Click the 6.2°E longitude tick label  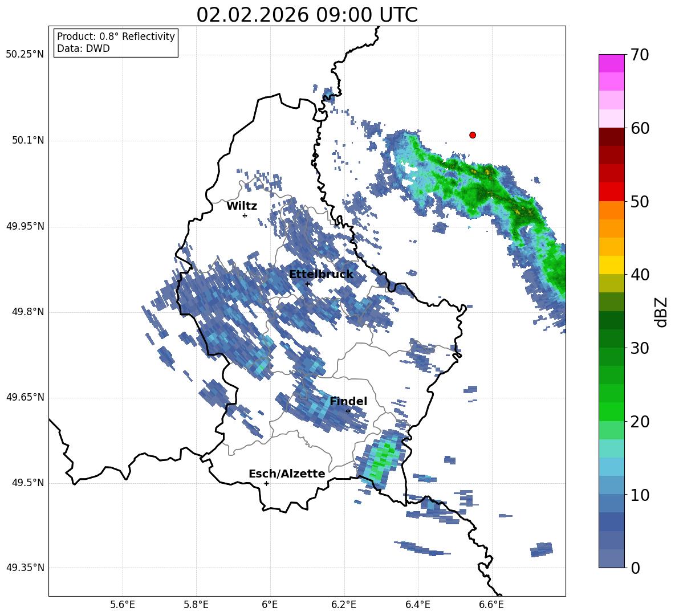click(x=344, y=605)
